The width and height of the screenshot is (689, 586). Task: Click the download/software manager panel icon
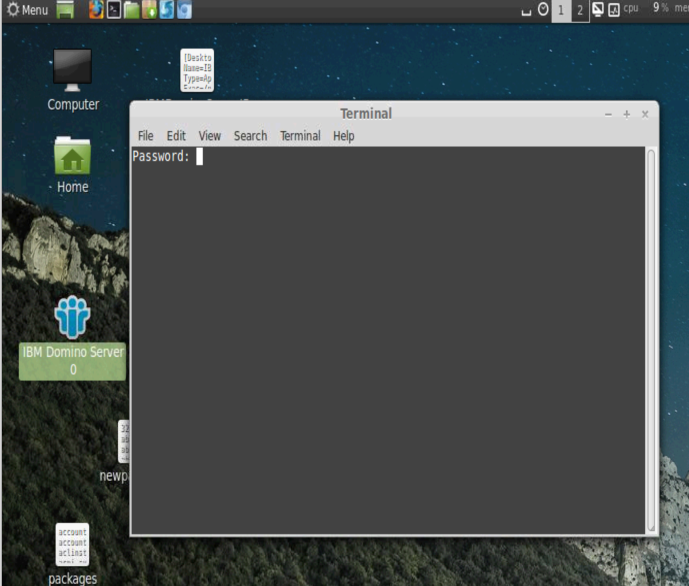pyautogui.click(x=149, y=10)
